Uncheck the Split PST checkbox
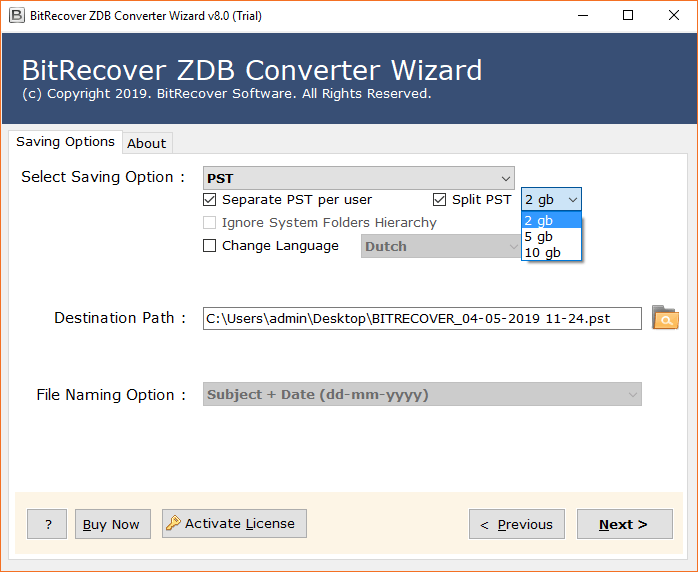 click(439, 199)
